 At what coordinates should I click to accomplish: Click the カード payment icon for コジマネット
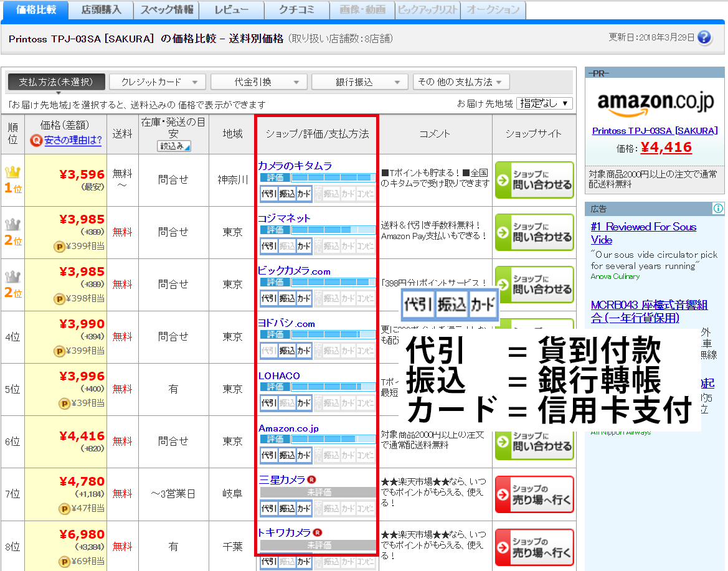[304, 246]
